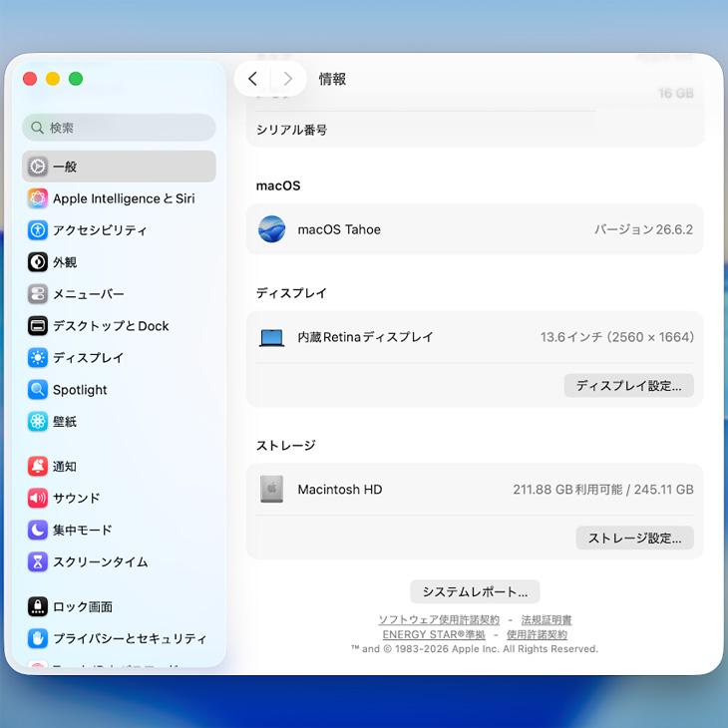Click the magnifier icon in search field
The image size is (728, 728).
(x=37, y=128)
